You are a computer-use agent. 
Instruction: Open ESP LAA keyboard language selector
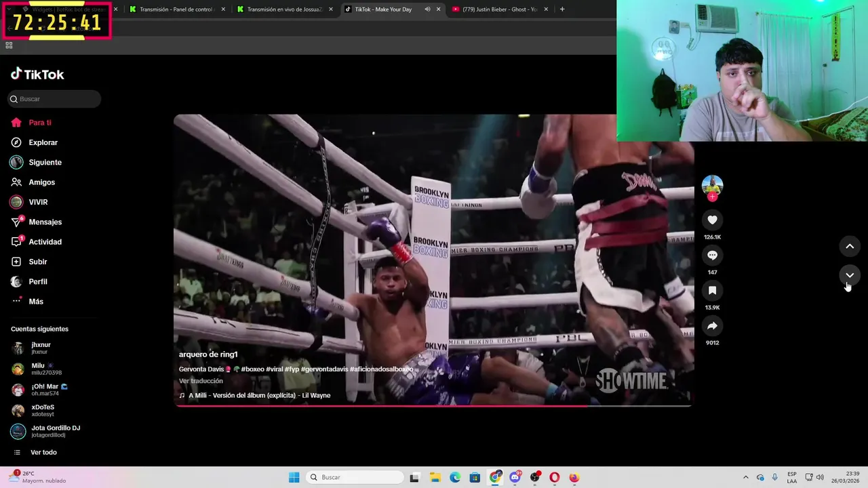(x=792, y=477)
